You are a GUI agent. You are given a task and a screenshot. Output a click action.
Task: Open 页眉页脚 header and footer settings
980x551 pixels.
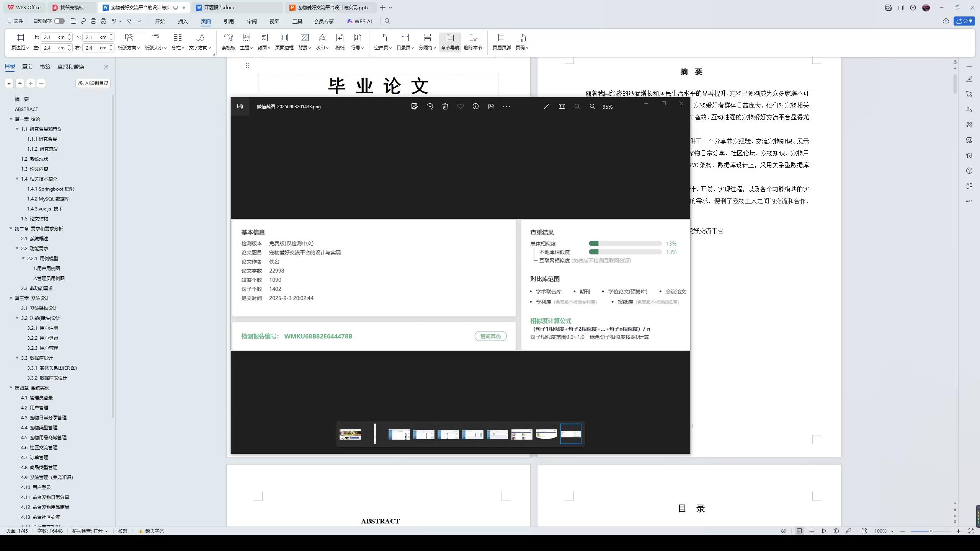[501, 41]
